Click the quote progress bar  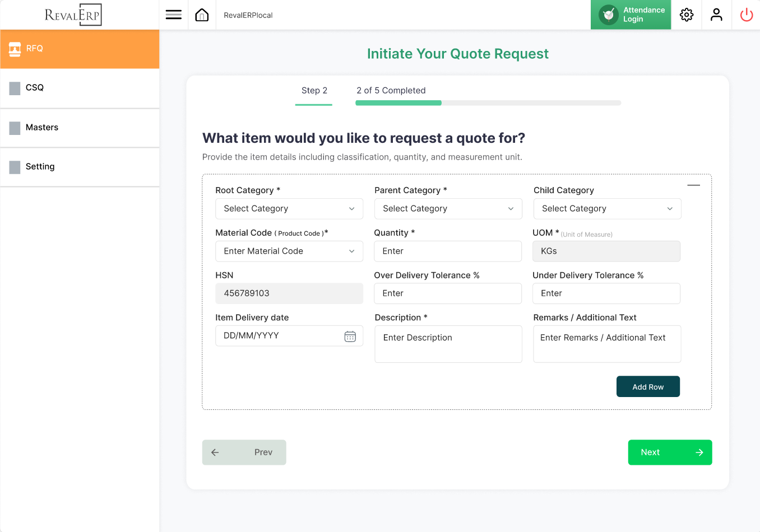pos(488,103)
